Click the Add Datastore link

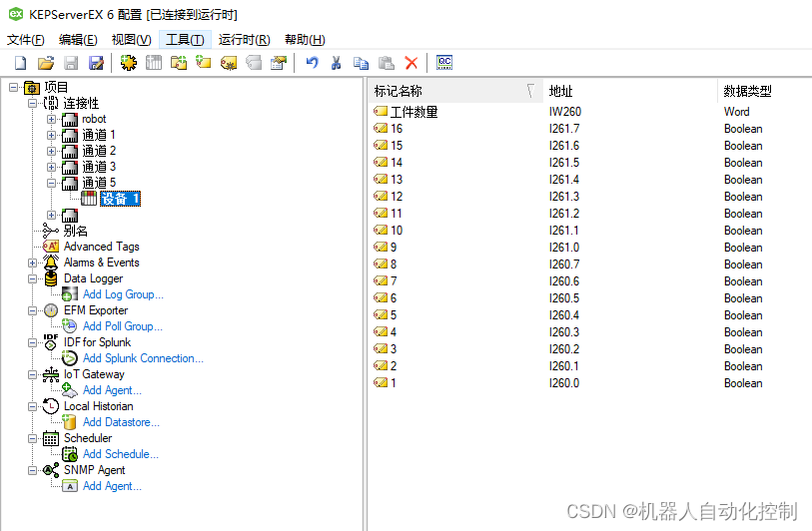coord(121,422)
